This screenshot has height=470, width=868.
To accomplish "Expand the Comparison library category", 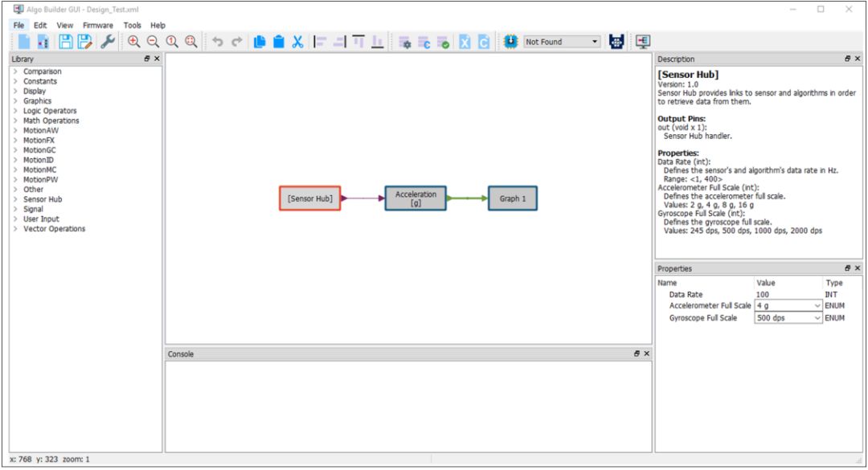I will pos(15,72).
